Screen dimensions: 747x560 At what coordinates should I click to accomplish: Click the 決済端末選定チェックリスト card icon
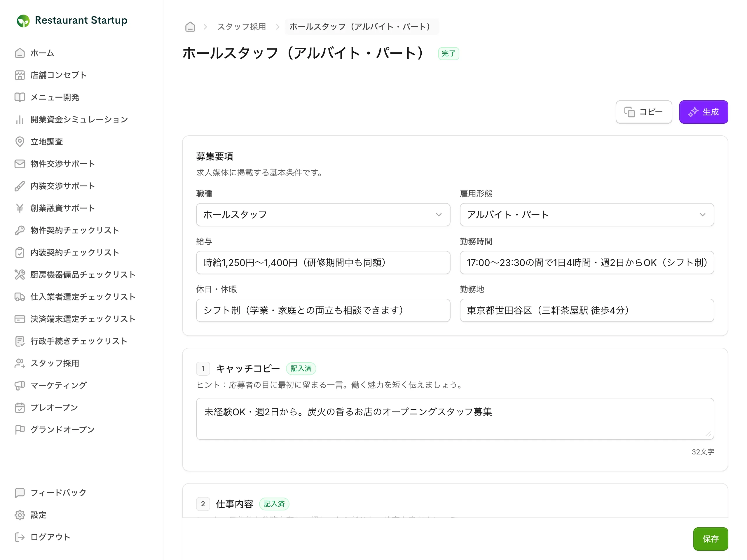tap(20, 319)
